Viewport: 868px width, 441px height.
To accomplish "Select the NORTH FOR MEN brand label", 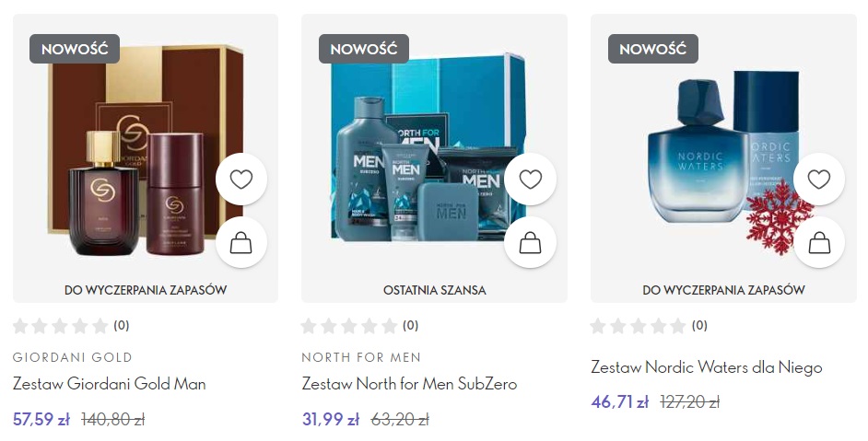I will coord(361,357).
